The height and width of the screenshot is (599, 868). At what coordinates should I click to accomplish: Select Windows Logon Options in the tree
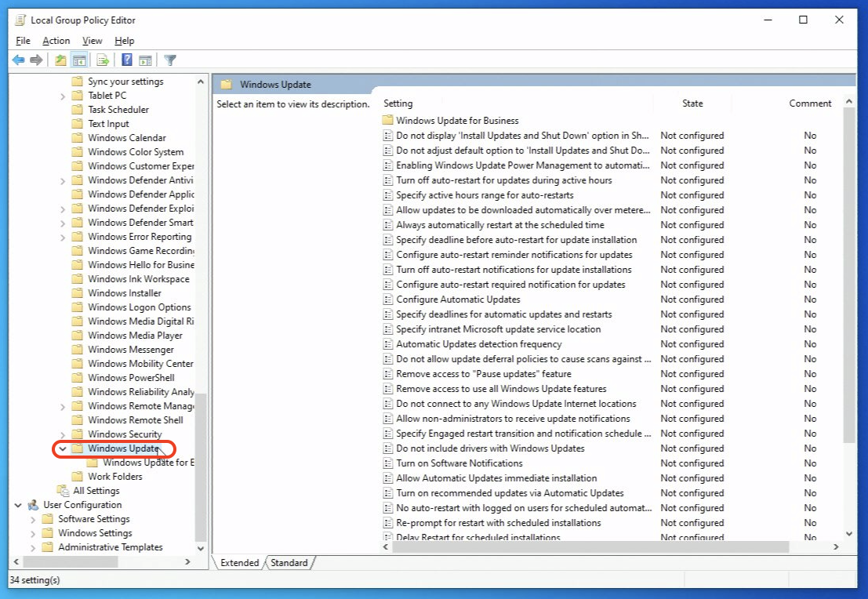click(x=139, y=307)
